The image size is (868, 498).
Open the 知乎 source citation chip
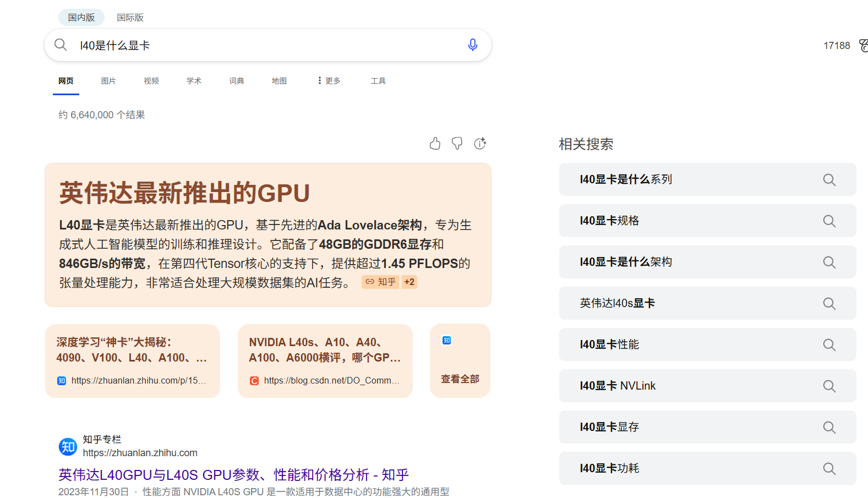point(380,282)
